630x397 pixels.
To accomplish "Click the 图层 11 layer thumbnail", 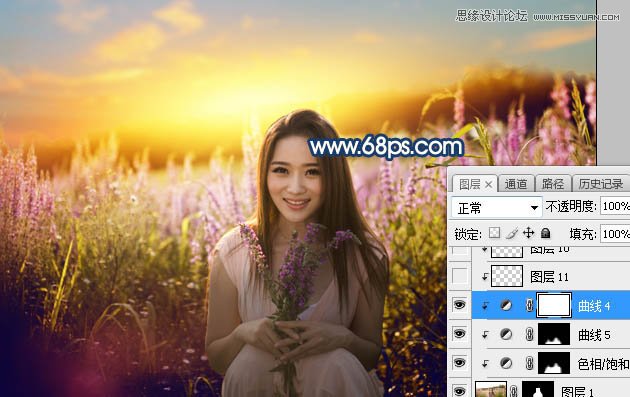I will coord(507,276).
